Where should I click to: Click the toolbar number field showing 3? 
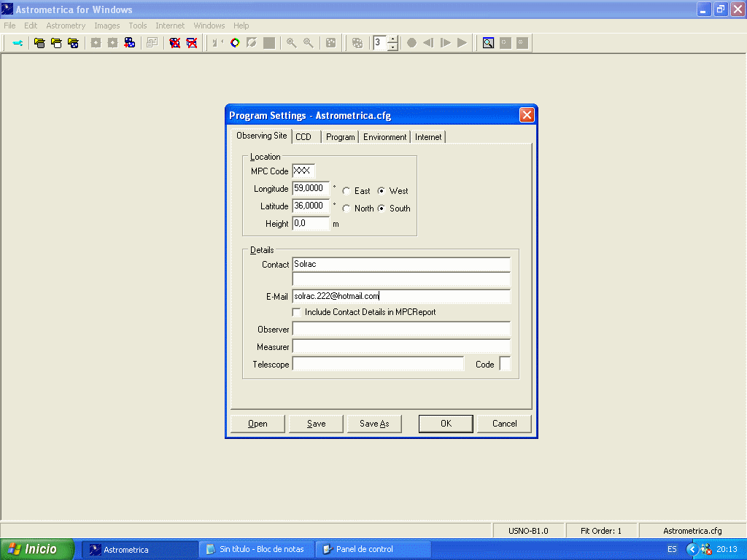pos(380,43)
